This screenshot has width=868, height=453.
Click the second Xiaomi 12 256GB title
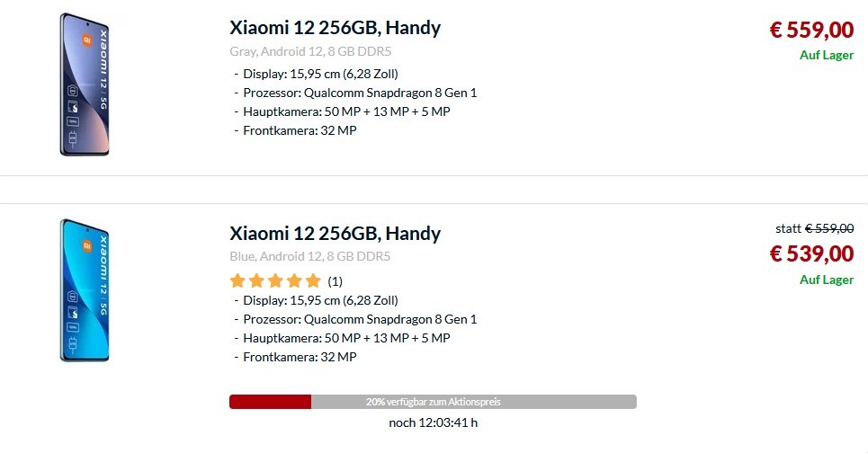[x=335, y=234]
